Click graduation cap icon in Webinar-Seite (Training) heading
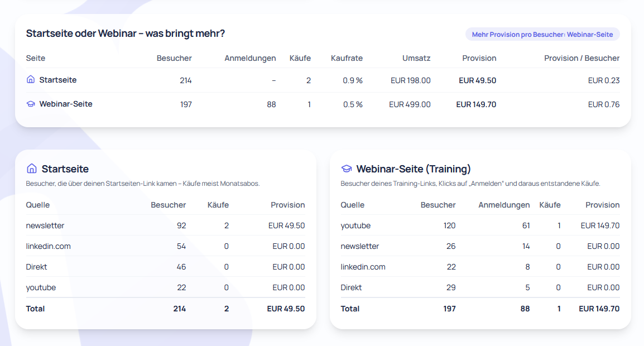644x346 pixels. point(347,169)
